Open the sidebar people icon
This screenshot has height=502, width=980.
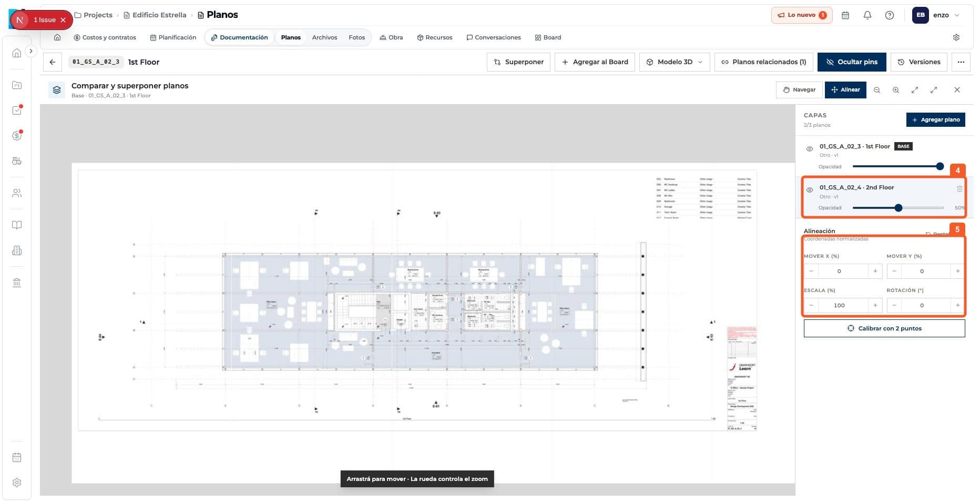tap(17, 193)
